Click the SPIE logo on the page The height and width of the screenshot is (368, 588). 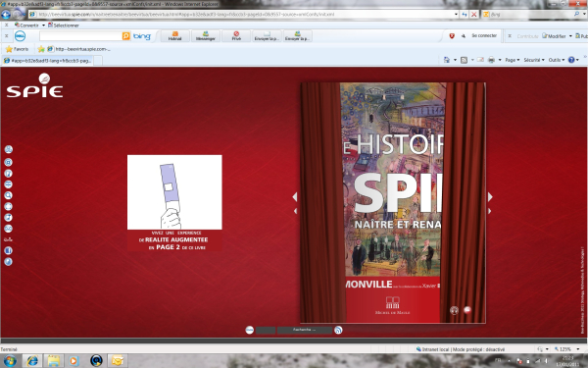(34, 85)
